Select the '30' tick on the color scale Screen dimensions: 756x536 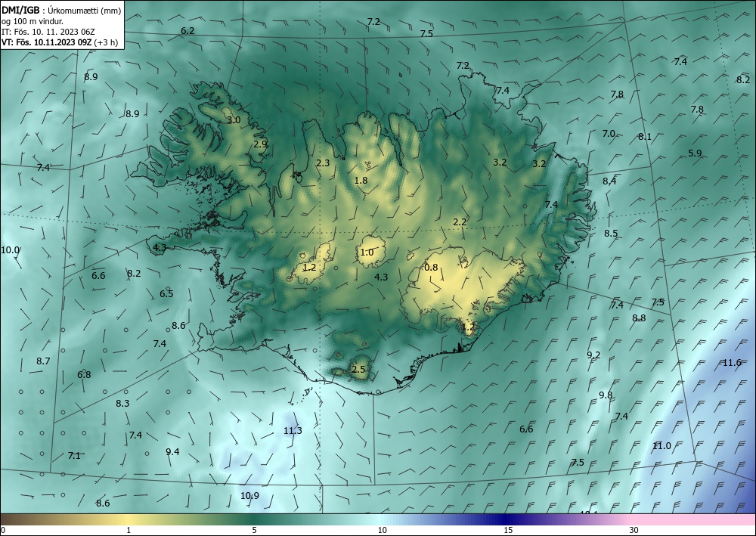pyautogui.click(x=634, y=531)
